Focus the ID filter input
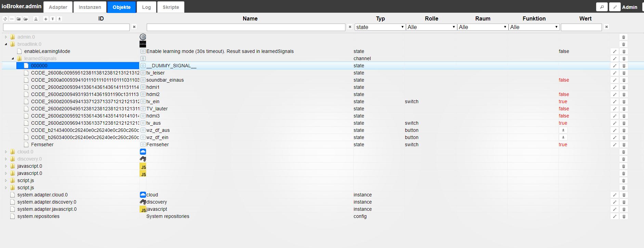The width and height of the screenshot is (644, 248). pos(66,27)
